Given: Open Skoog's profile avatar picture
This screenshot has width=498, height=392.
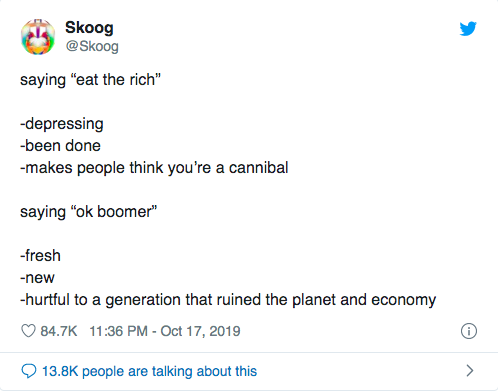Looking at the screenshot, I should tap(38, 37).
